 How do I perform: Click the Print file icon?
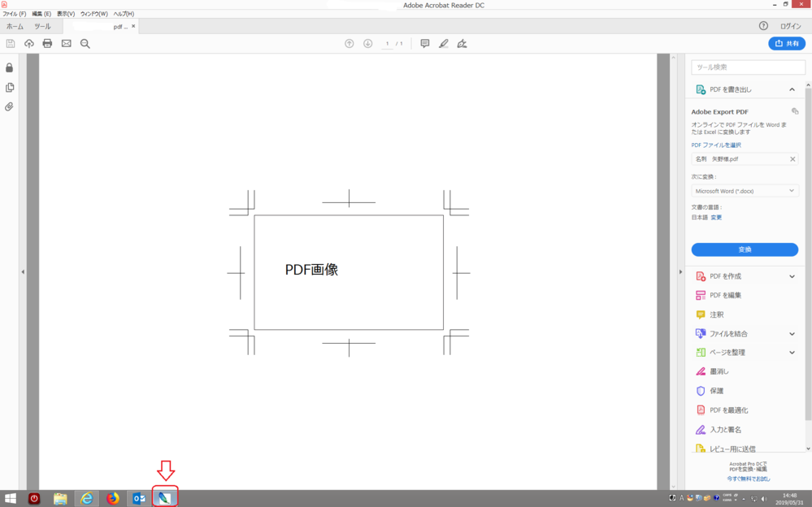click(x=47, y=44)
